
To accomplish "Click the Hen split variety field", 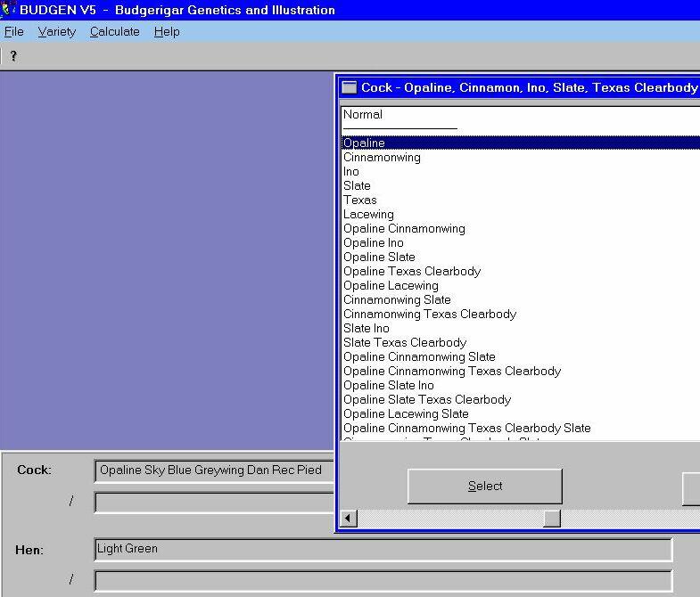I will pyautogui.click(x=383, y=581).
